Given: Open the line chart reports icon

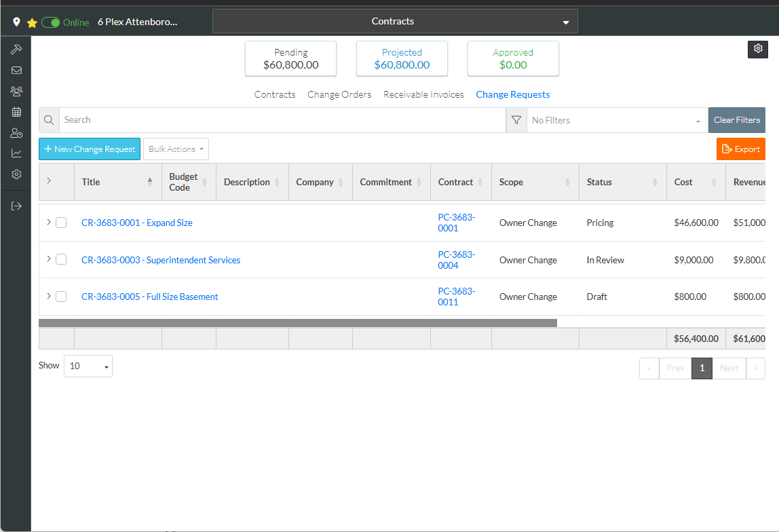Looking at the screenshot, I should 16,153.
